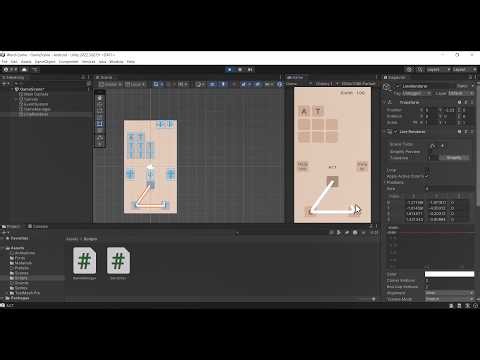Image resolution: width=480 pixels, height=360 pixels.
Task: Open the Local rotation handle dropdown
Action: tap(135, 84)
